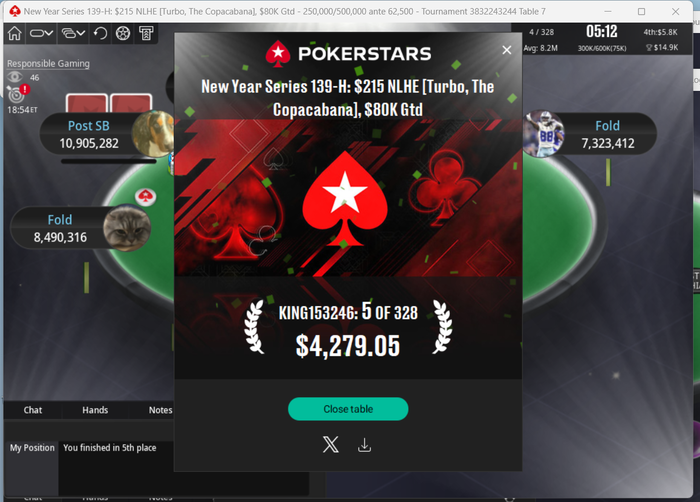
Task: Click the replay hand arrow icon
Action: [100, 33]
